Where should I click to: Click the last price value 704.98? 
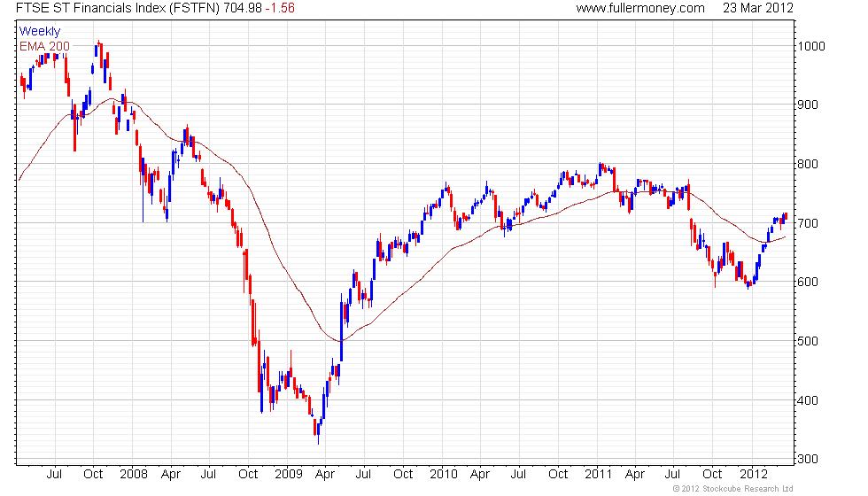click(x=243, y=8)
